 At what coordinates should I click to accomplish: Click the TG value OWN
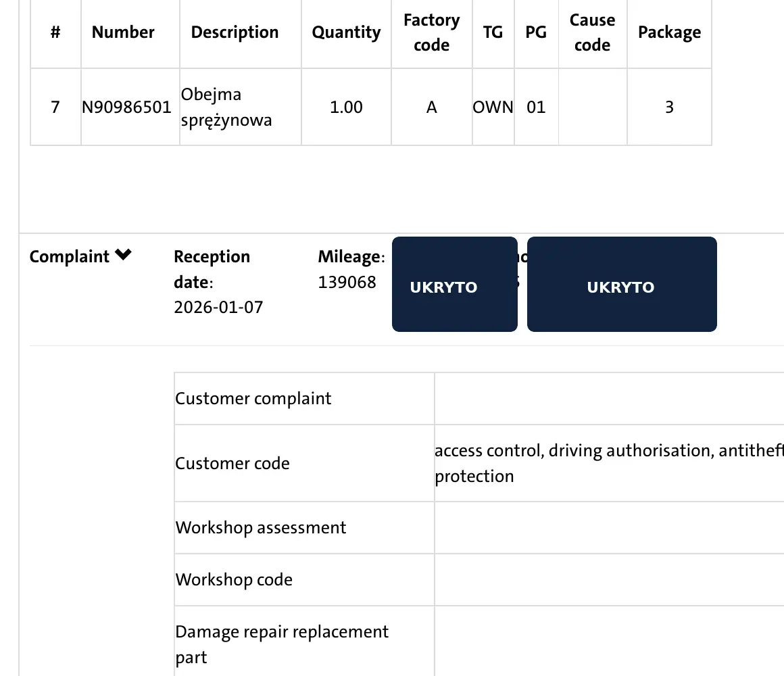click(493, 107)
